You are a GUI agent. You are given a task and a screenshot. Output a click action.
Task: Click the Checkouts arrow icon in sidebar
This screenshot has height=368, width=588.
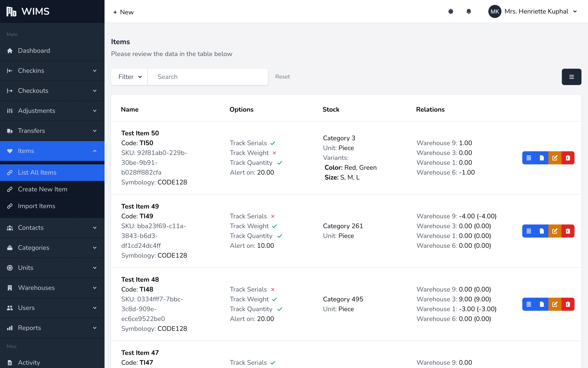pyautogui.click(x=10, y=91)
